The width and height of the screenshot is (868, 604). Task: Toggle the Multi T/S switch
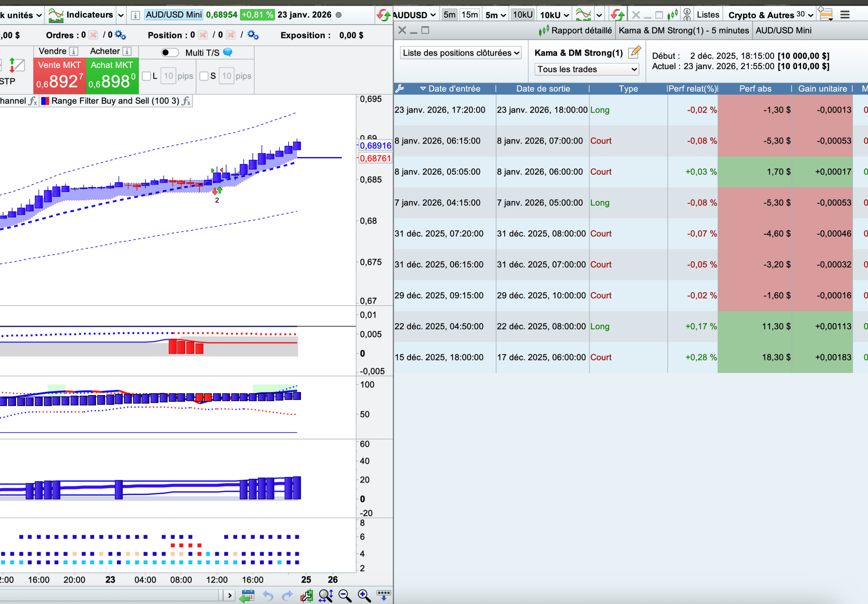pyautogui.click(x=170, y=53)
